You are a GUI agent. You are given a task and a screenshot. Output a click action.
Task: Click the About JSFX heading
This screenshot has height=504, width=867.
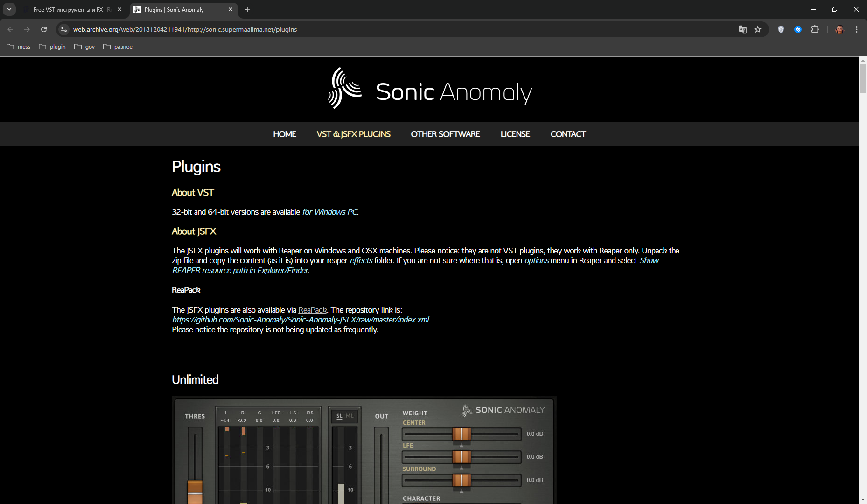coord(194,231)
